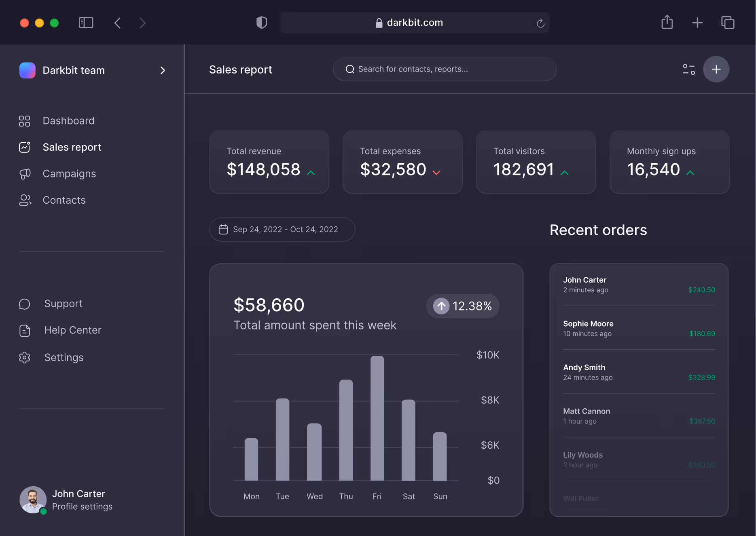Open Profile settings

(82, 506)
